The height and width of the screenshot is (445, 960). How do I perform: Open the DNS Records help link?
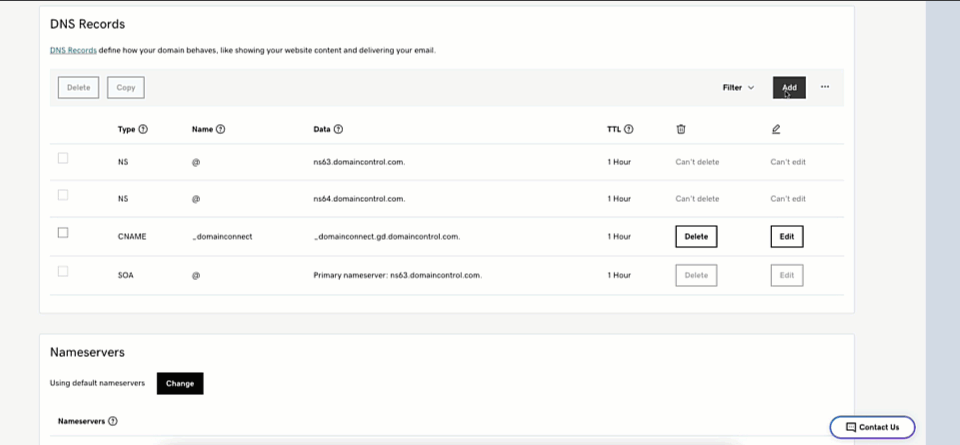pyautogui.click(x=73, y=51)
